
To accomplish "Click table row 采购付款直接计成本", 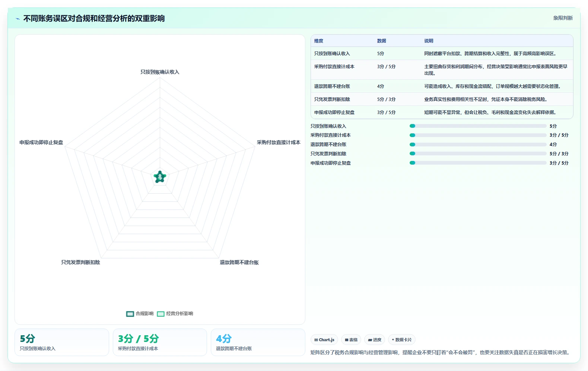I will coord(442,70).
